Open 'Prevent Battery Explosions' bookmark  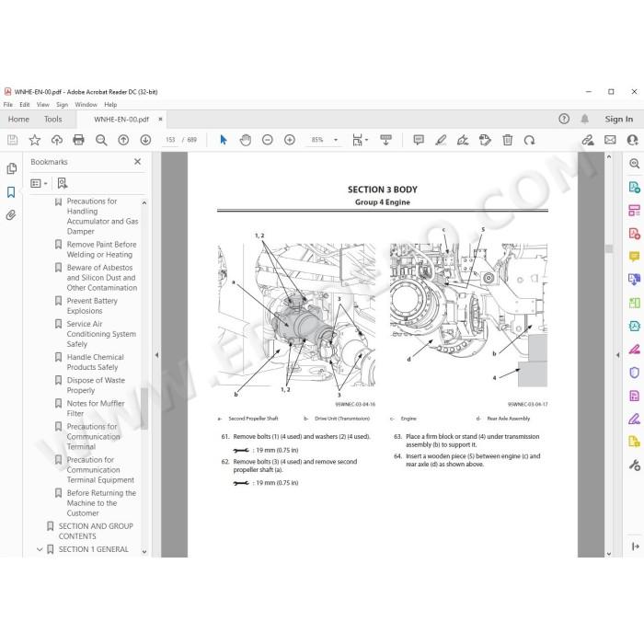tap(92, 306)
